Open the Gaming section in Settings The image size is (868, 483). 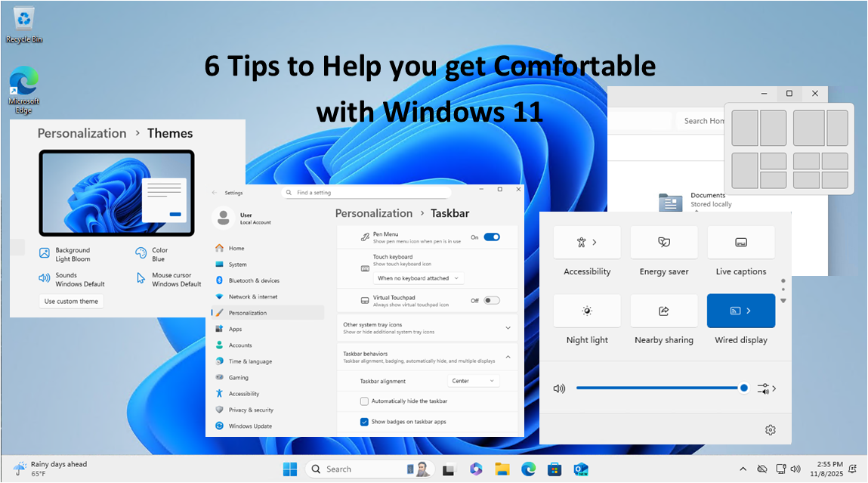pos(244,377)
